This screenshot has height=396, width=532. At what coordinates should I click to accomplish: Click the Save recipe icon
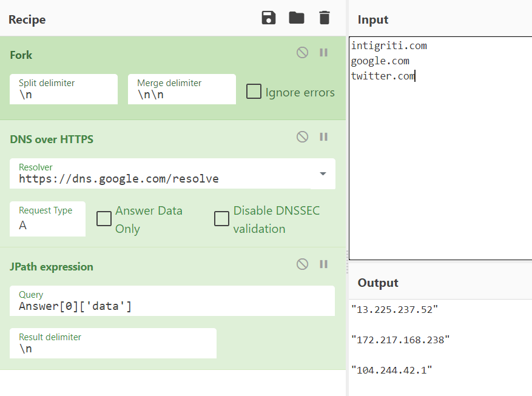pyautogui.click(x=268, y=18)
